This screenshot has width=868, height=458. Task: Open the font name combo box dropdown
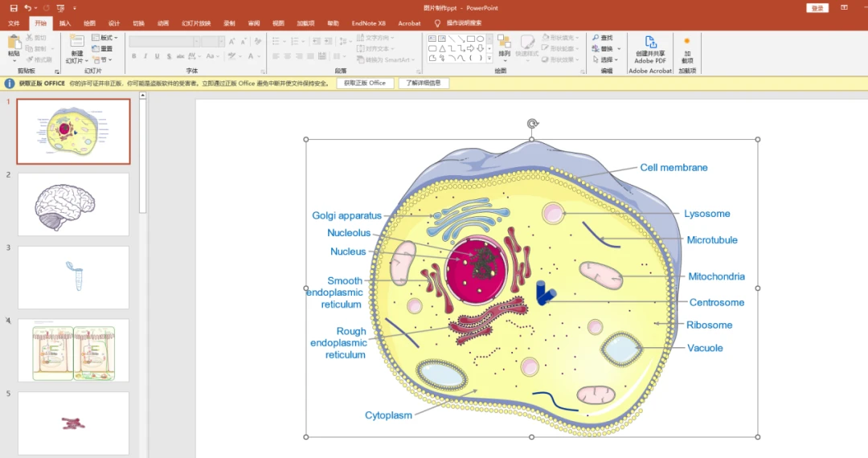197,42
